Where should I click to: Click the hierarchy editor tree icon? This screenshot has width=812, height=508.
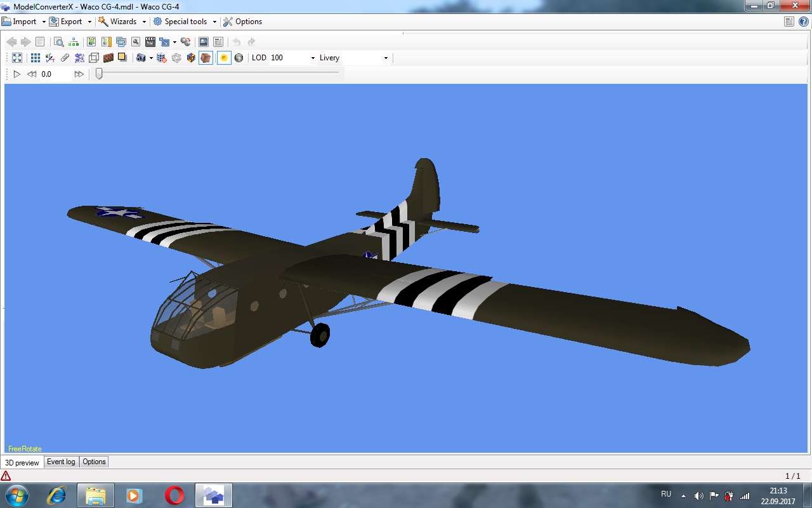[74, 42]
